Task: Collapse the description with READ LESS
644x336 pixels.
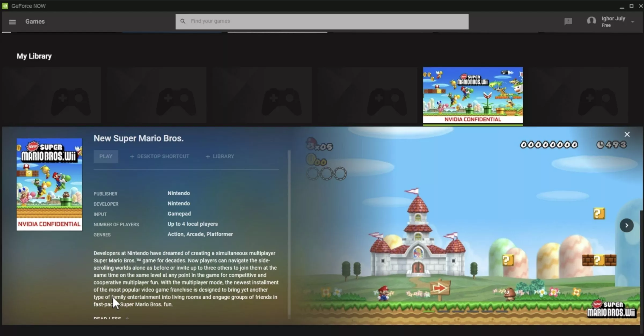Action: [x=107, y=318]
